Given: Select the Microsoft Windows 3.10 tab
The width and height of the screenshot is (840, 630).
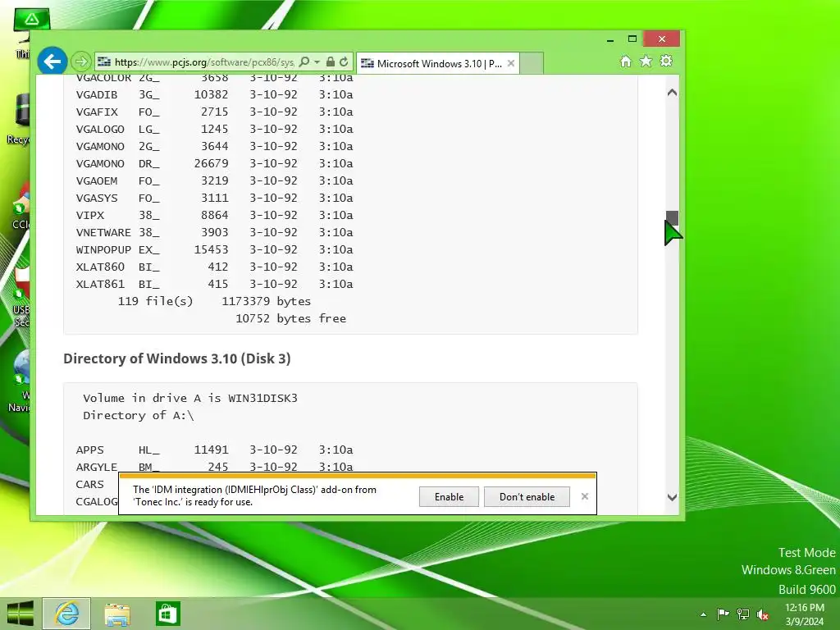Looking at the screenshot, I should click(438, 63).
